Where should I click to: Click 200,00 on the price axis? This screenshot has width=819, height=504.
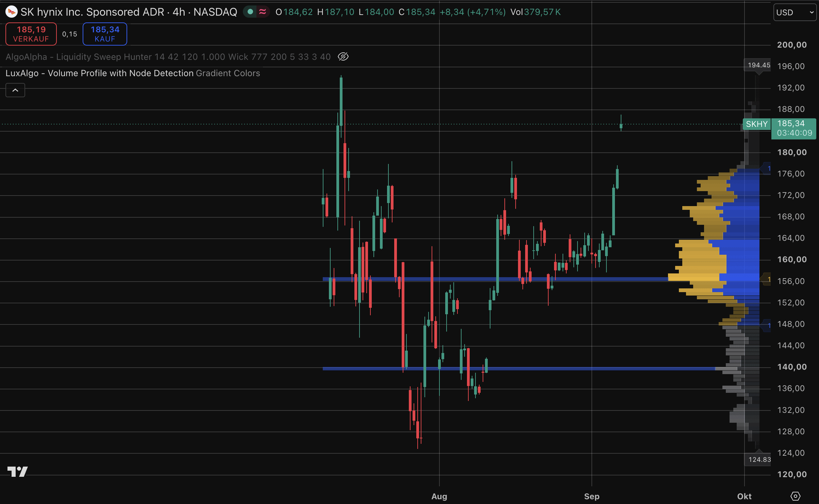(x=792, y=45)
